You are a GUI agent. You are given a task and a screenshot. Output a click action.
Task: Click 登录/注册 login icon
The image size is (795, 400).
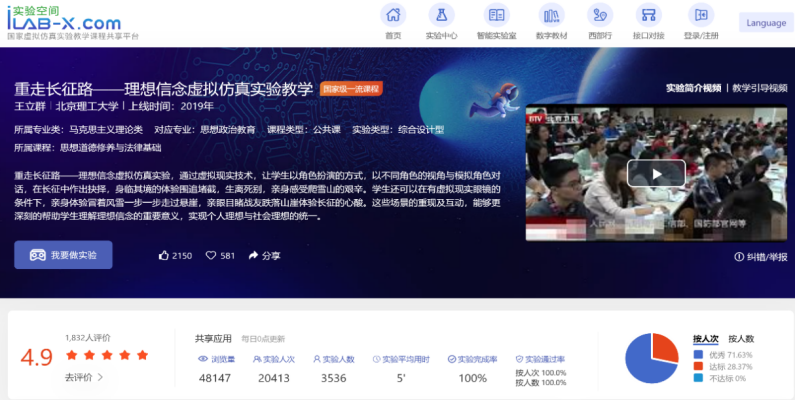click(x=700, y=16)
